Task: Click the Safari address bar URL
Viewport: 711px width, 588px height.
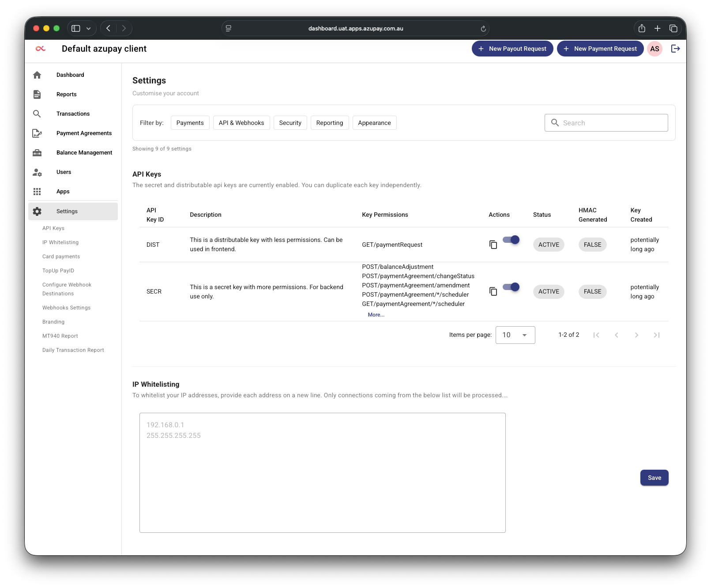Action: pyautogui.click(x=356, y=28)
